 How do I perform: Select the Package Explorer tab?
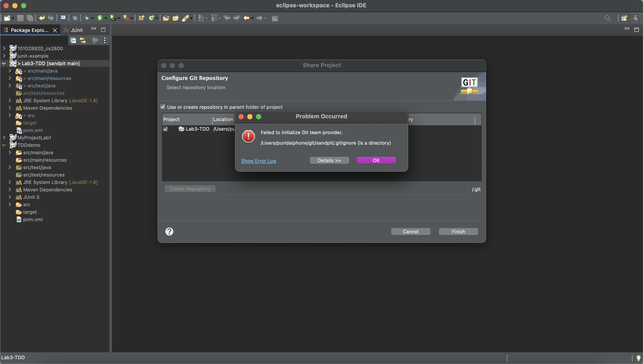(29, 30)
